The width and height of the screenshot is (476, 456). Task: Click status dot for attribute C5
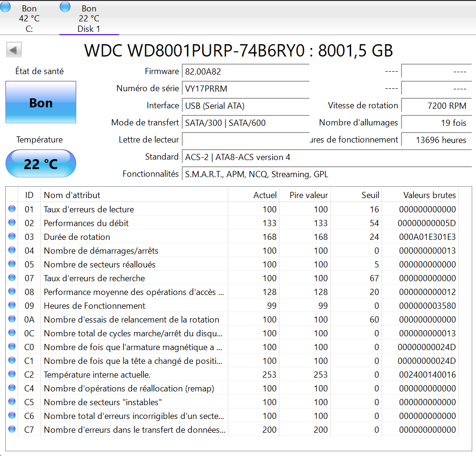[x=12, y=401]
